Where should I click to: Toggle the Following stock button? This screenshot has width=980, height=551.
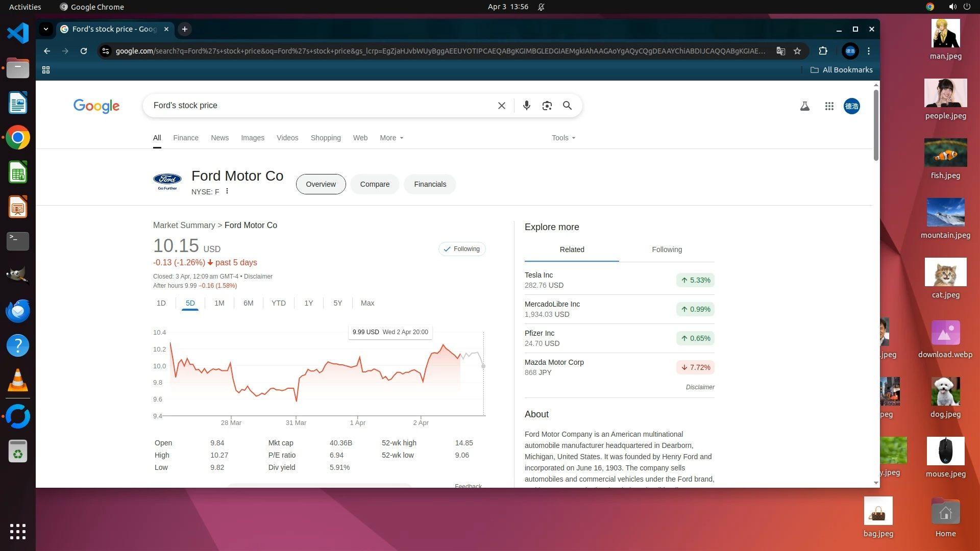461,249
